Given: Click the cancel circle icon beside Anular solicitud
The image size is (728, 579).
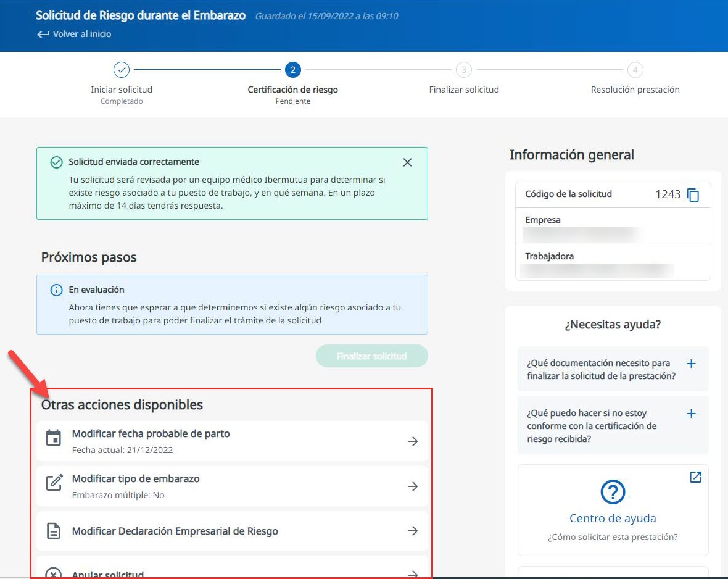Looking at the screenshot, I should pyautogui.click(x=54, y=573).
